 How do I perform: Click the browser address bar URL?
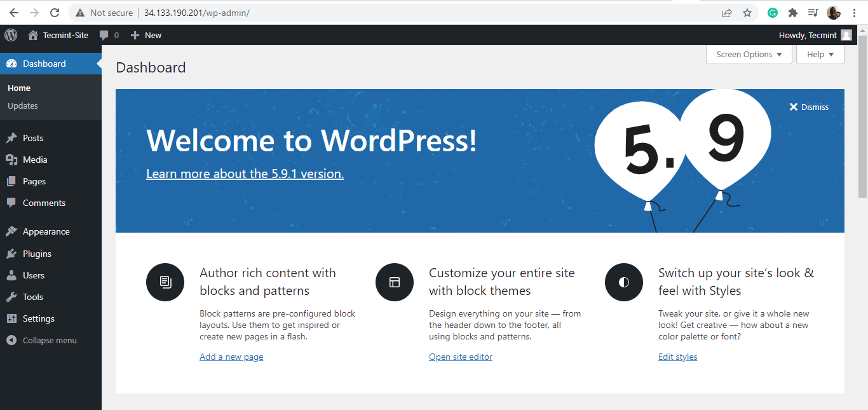(196, 13)
